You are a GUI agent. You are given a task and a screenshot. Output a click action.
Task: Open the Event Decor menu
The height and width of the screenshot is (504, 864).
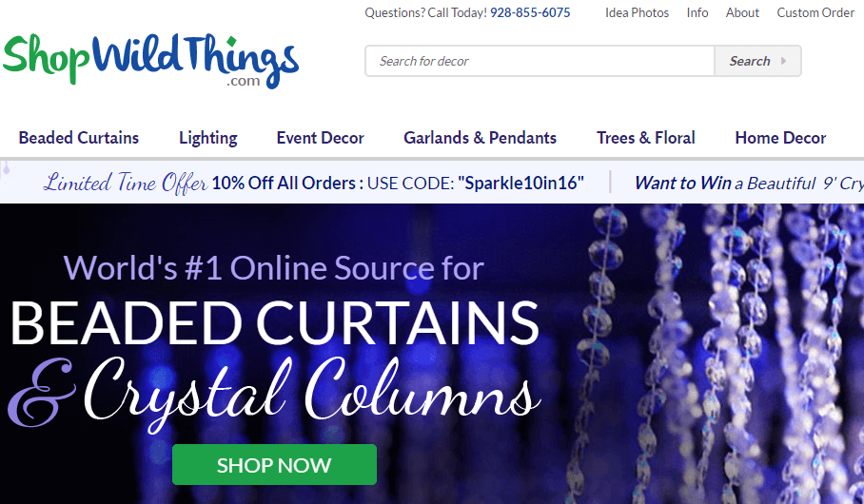tap(320, 138)
